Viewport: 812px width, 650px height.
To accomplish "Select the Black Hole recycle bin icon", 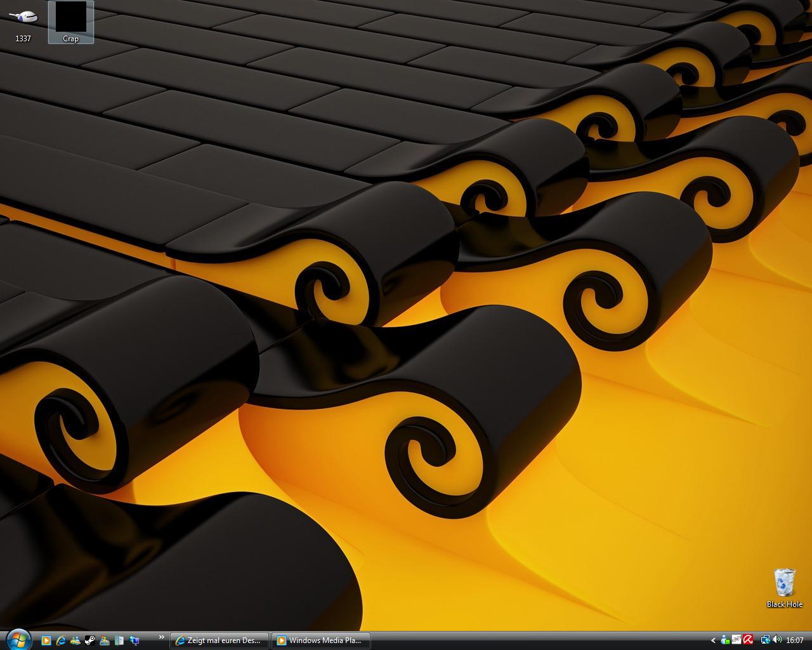I will pyautogui.click(x=785, y=588).
